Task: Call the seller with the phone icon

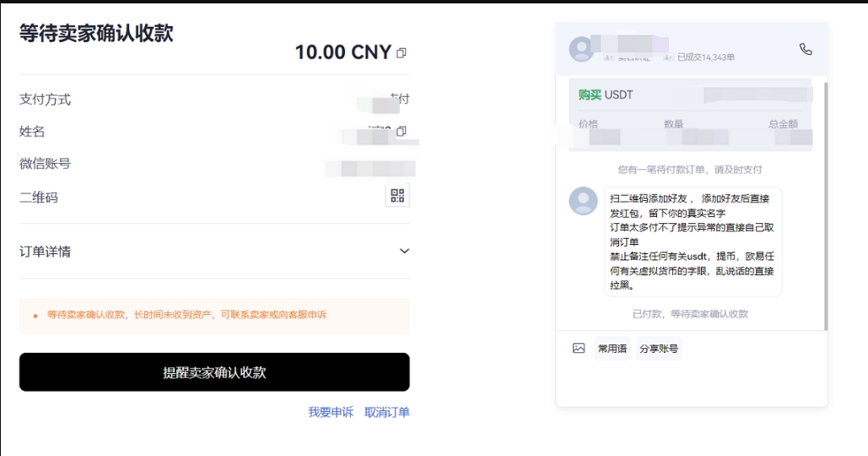Action: [x=806, y=50]
